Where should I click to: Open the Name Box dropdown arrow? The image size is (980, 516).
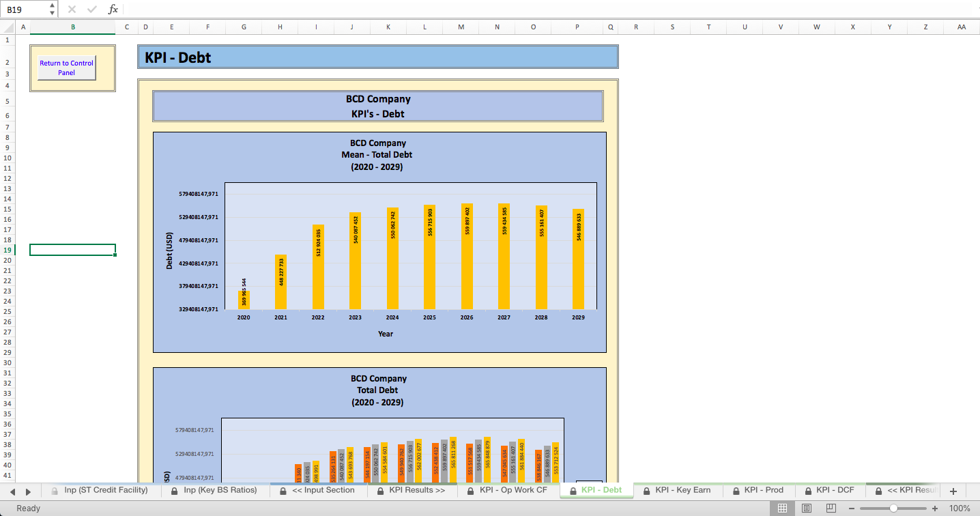[53, 10]
